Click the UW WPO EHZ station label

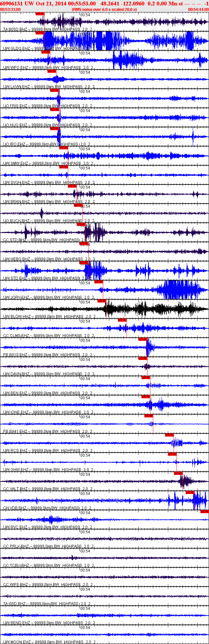(x=48, y=68)
